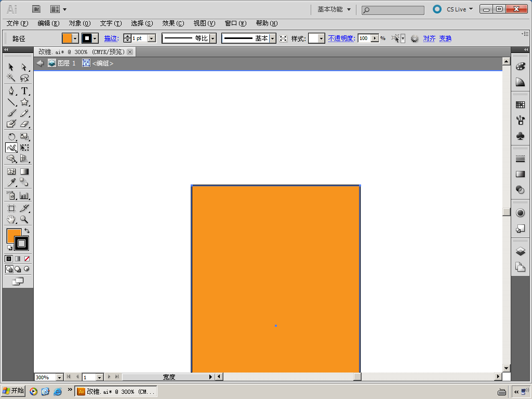
Task: Select the Paintbrush tool
Action: (11, 113)
